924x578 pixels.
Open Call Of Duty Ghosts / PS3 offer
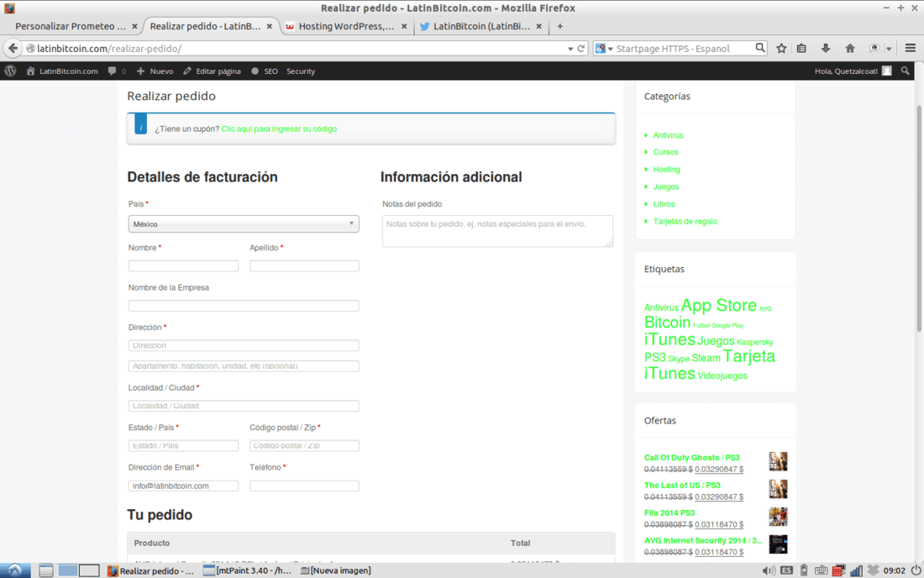(x=692, y=457)
